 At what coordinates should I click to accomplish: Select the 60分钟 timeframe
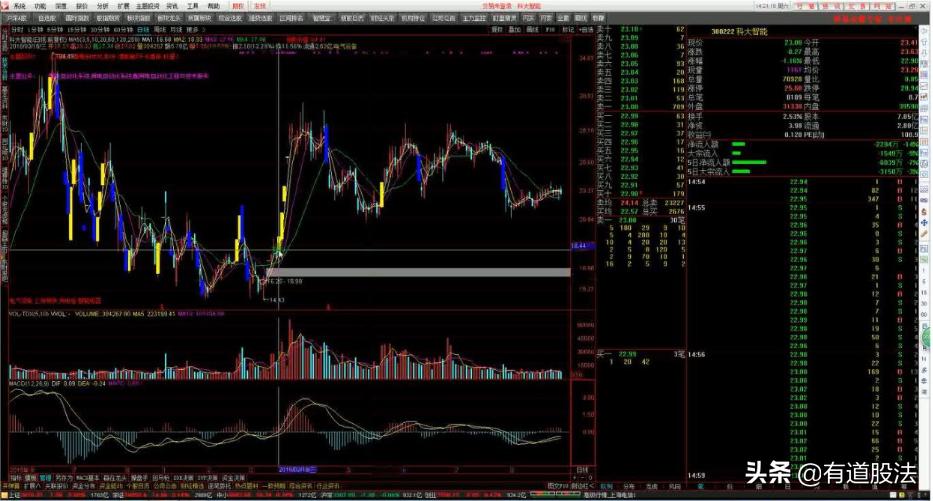(122, 29)
